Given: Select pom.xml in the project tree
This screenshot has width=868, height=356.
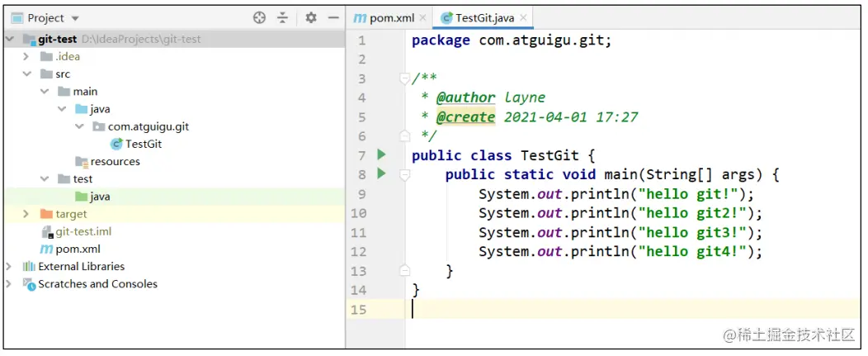Looking at the screenshot, I should 78,249.
